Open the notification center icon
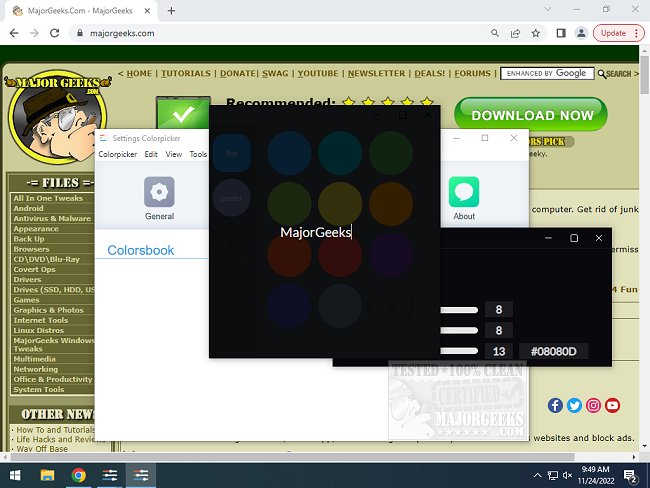The width and height of the screenshot is (650, 488). (630, 476)
